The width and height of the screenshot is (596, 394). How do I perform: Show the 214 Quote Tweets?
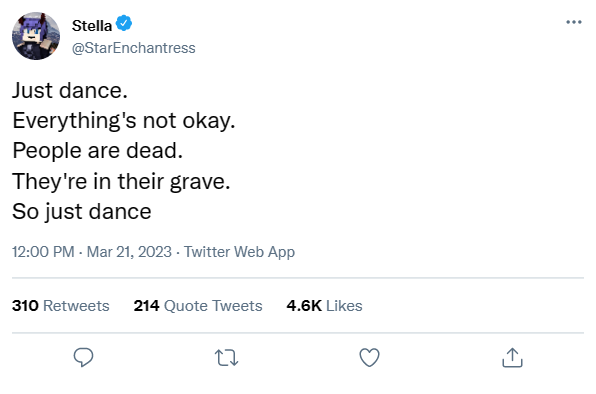pos(198,305)
